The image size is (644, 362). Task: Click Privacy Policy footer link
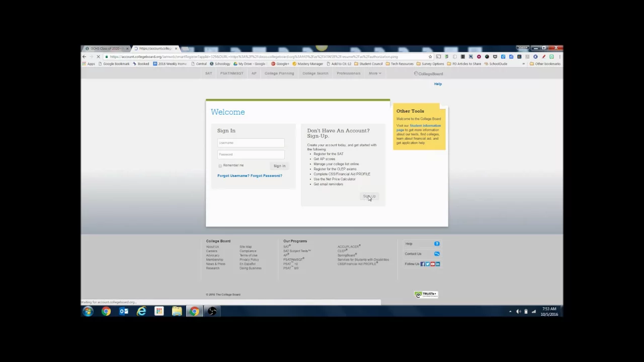pos(249,260)
